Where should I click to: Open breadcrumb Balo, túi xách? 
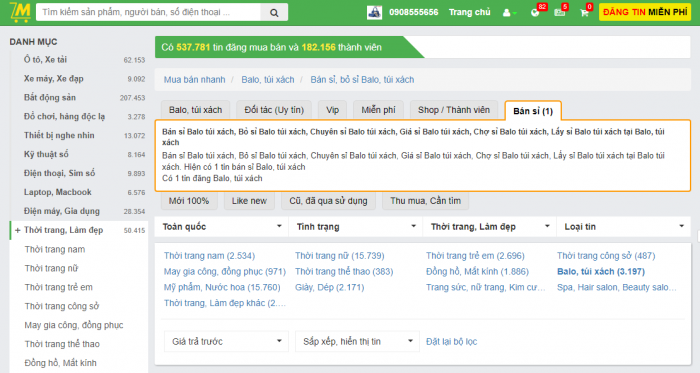tap(268, 80)
